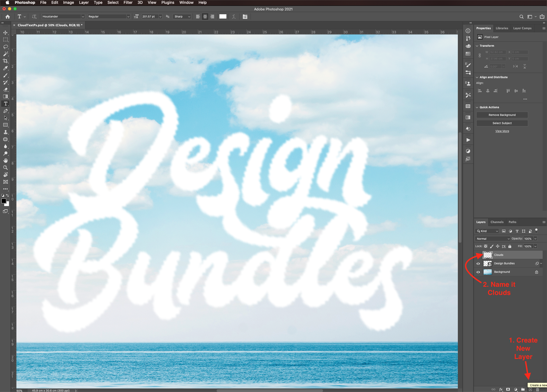The height and width of the screenshot is (392, 547).
Task: Select the Gradient tool
Action: (x=5, y=97)
